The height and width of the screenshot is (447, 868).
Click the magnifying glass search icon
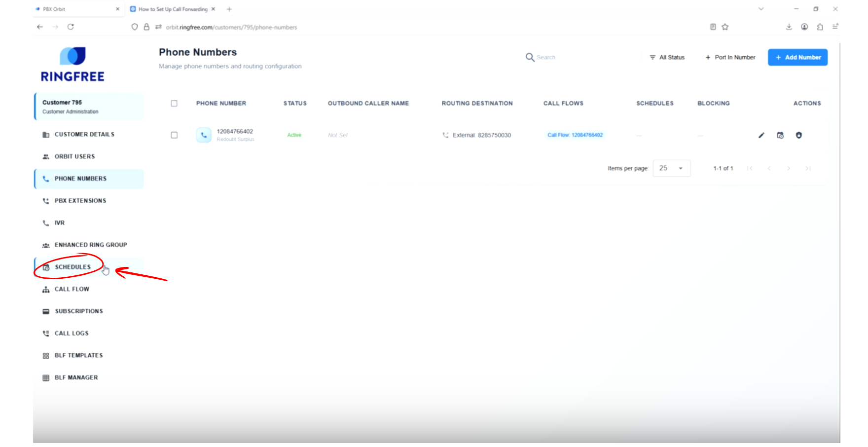pos(530,57)
